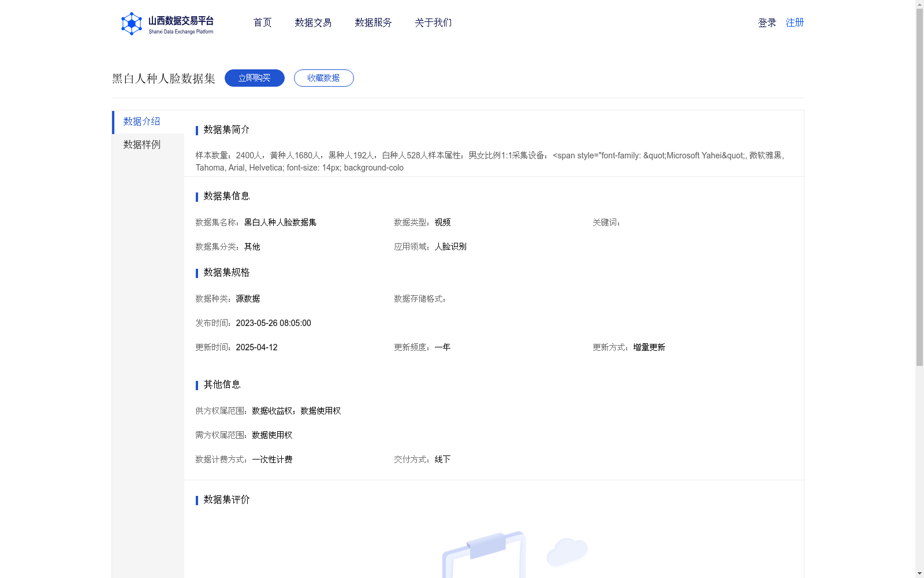Screen dimensions: 924x578
Task: Click the 关键词 label
Action: click(x=606, y=223)
